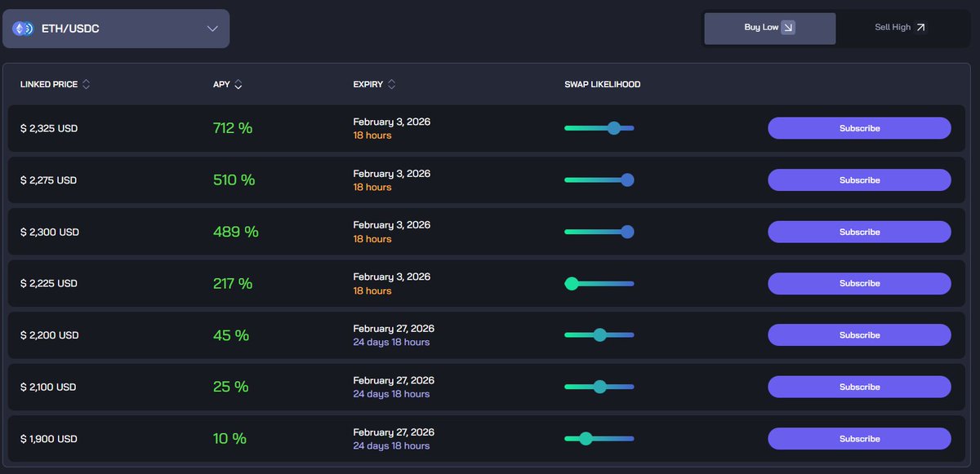Click swap likelihood slider for 489 % row

coord(599,232)
